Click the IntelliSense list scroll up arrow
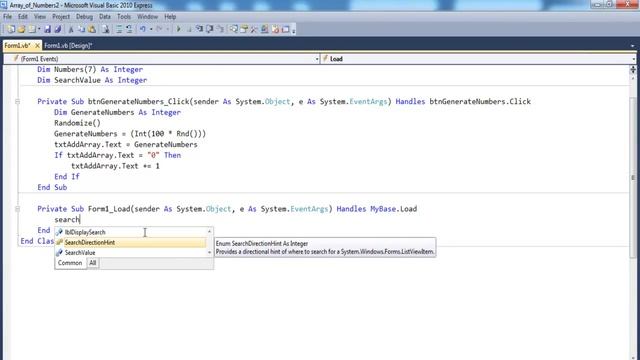 [x=209, y=231]
